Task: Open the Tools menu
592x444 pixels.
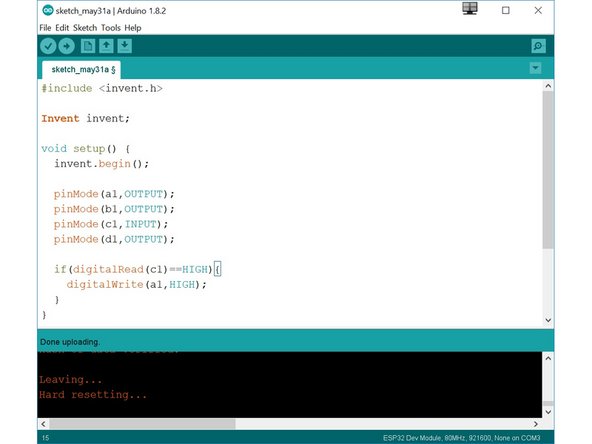Action: click(111, 28)
